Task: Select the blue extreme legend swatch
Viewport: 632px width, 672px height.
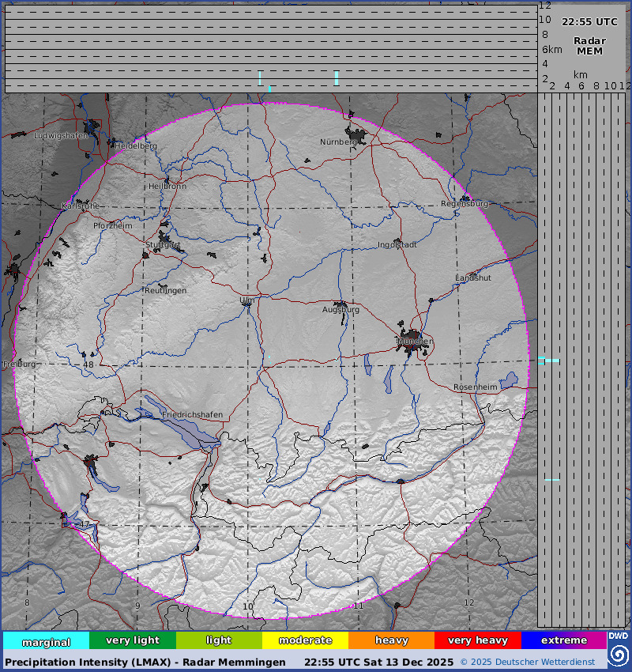Action: tap(563, 640)
